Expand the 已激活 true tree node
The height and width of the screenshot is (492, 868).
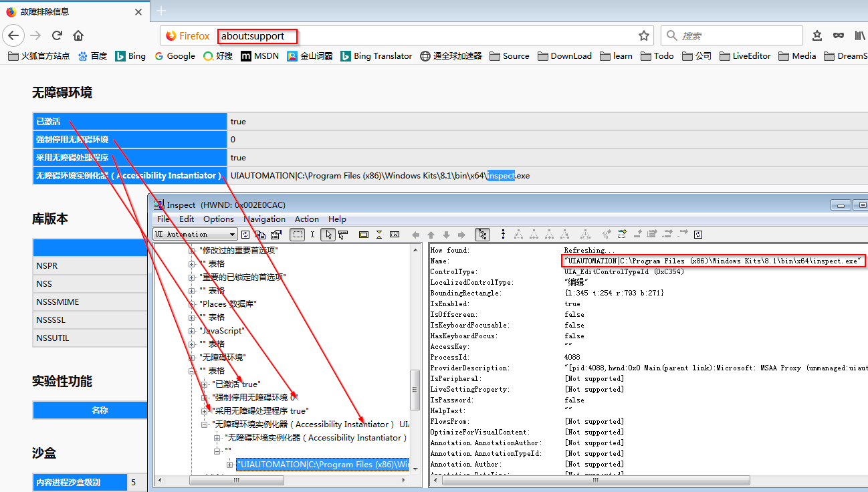[x=205, y=384]
